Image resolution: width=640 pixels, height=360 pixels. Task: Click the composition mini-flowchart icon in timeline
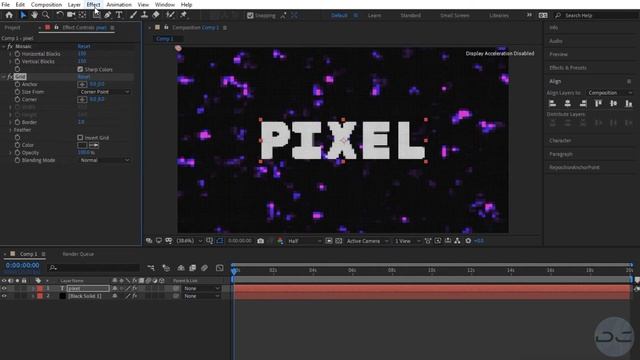[x=151, y=268]
